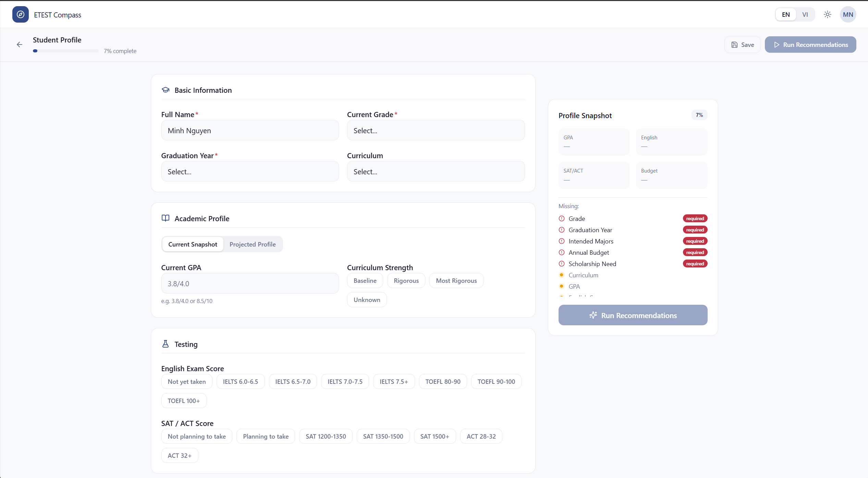868x478 pixels.
Task: Click the Basic Information graduation cap icon
Action: 166,90
